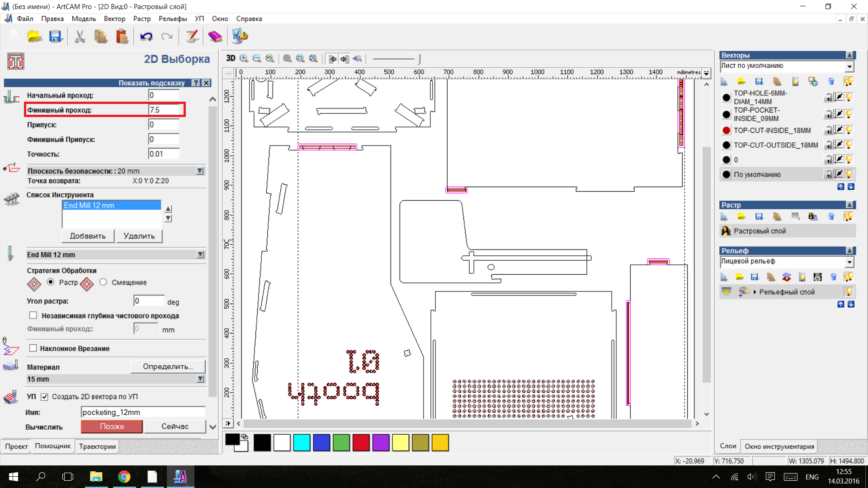This screenshot has height=488, width=868.
Task: Click the Open folder toolbar icon
Action: click(x=34, y=37)
